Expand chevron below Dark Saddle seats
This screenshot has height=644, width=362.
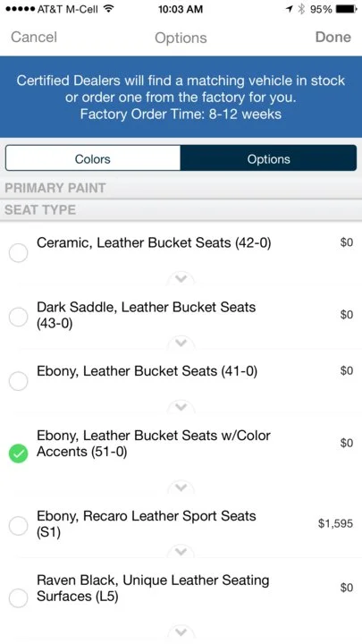tap(181, 342)
